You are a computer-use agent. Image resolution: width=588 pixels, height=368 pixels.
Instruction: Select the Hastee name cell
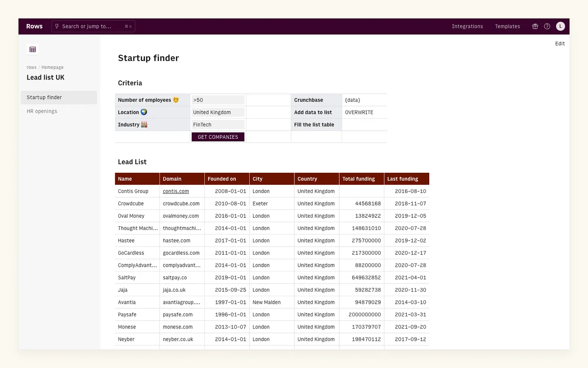pos(137,240)
